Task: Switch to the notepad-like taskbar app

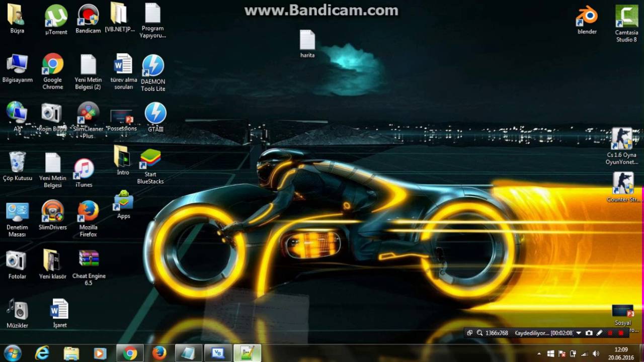Action: click(189, 353)
